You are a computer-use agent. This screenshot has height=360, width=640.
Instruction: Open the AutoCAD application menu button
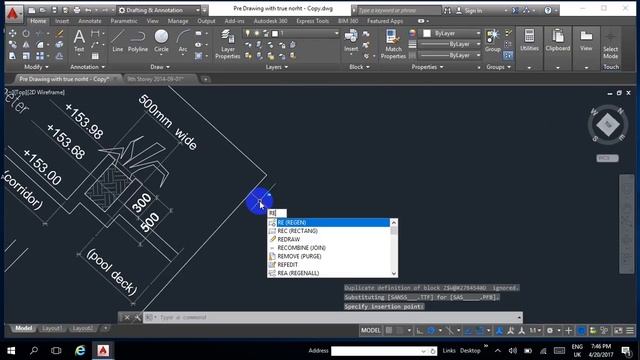13,13
